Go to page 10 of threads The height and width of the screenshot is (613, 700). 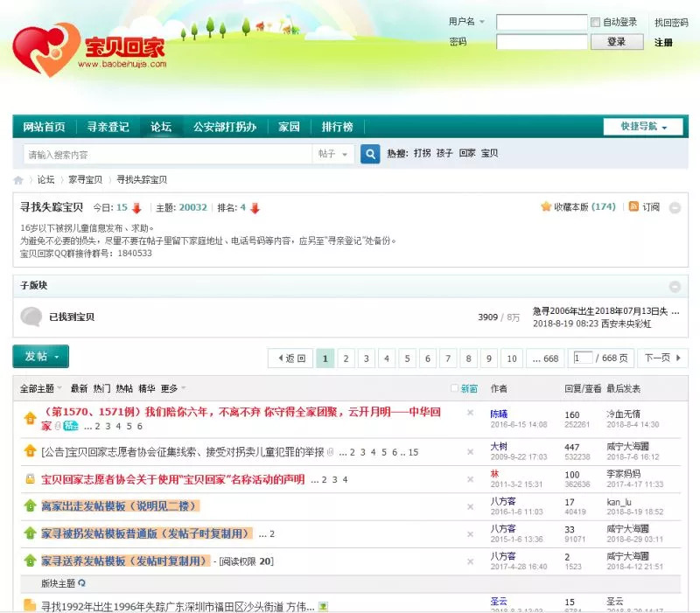pos(512,359)
